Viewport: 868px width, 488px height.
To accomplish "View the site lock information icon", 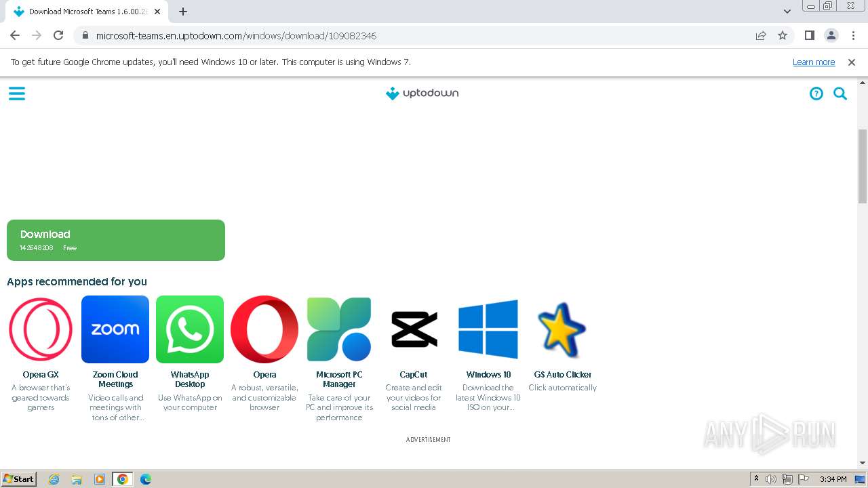I will click(x=85, y=35).
